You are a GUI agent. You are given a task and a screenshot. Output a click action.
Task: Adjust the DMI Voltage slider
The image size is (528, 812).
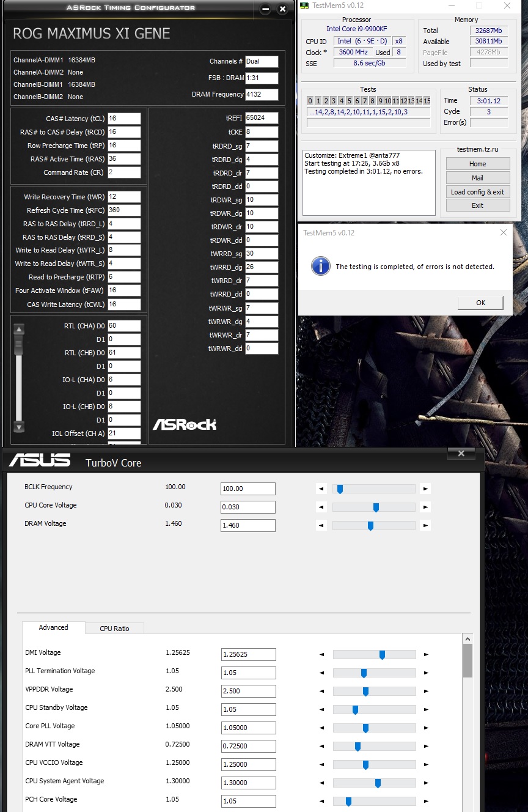tap(382, 654)
